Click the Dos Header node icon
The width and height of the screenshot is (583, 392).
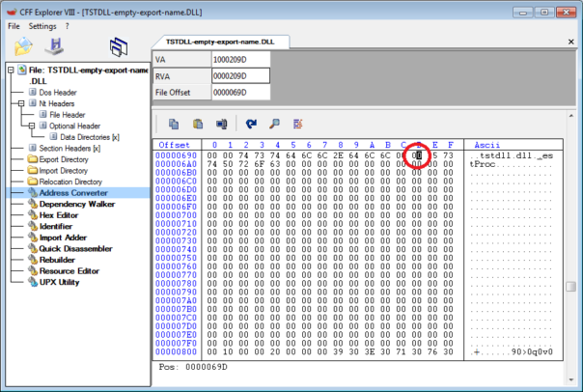coord(33,92)
